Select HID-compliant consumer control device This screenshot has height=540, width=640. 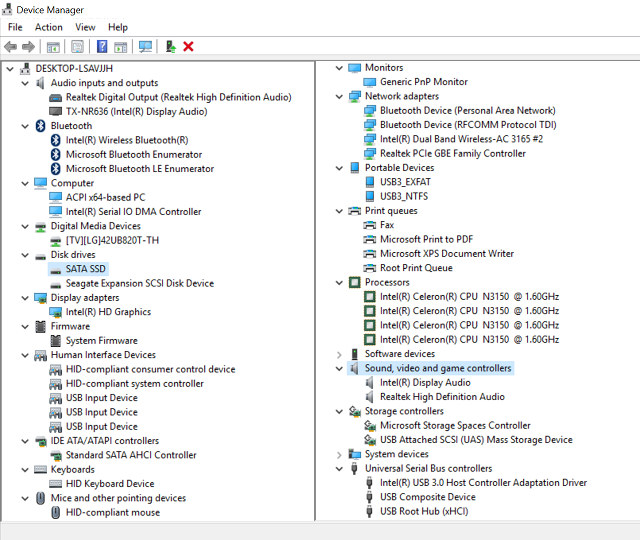(x=151, y=369)
